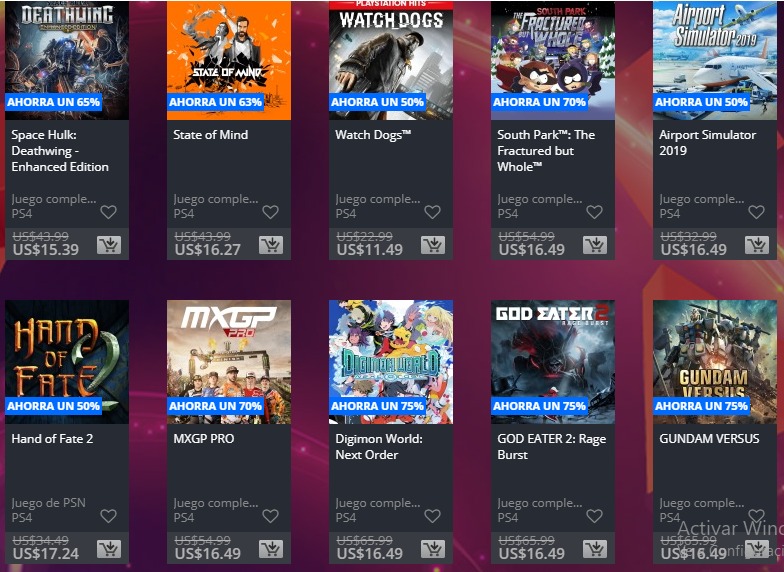Add Watch Dogs to cart
Viewport: 784px width, 572px height.
[433, 245]
